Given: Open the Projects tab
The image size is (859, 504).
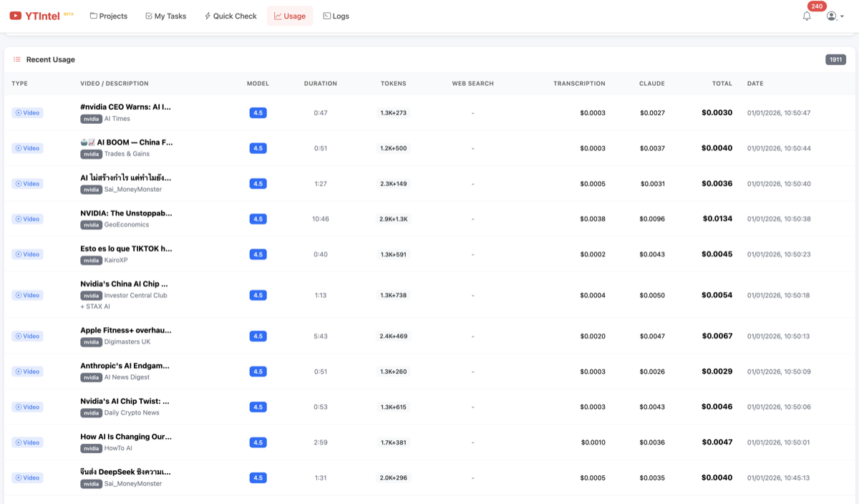Looking at the screenshot, I should point(109,16).
